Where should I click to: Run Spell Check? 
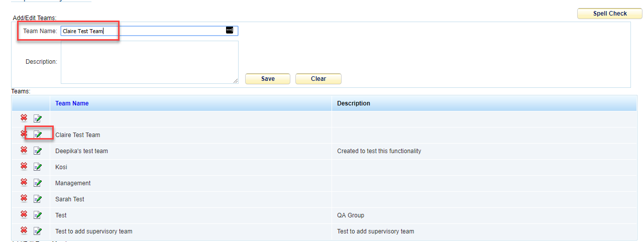[x=610, y=14]
